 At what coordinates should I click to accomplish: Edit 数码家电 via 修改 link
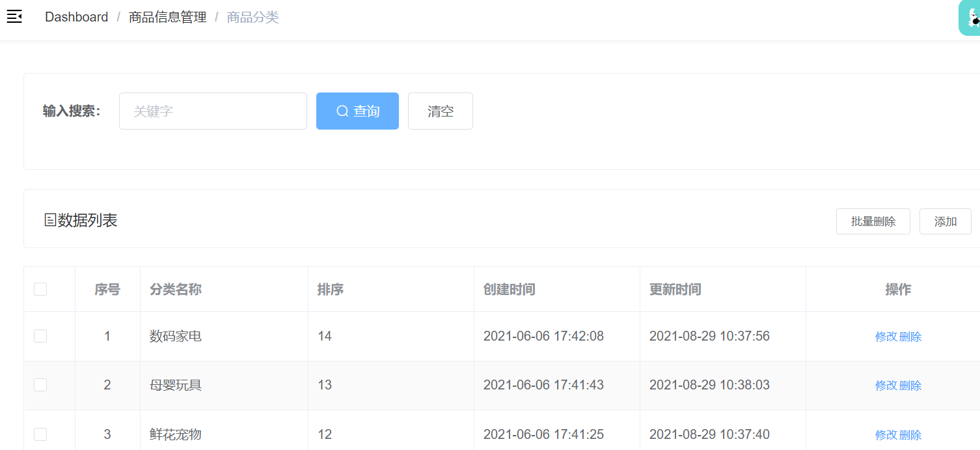tap(886, 337)
